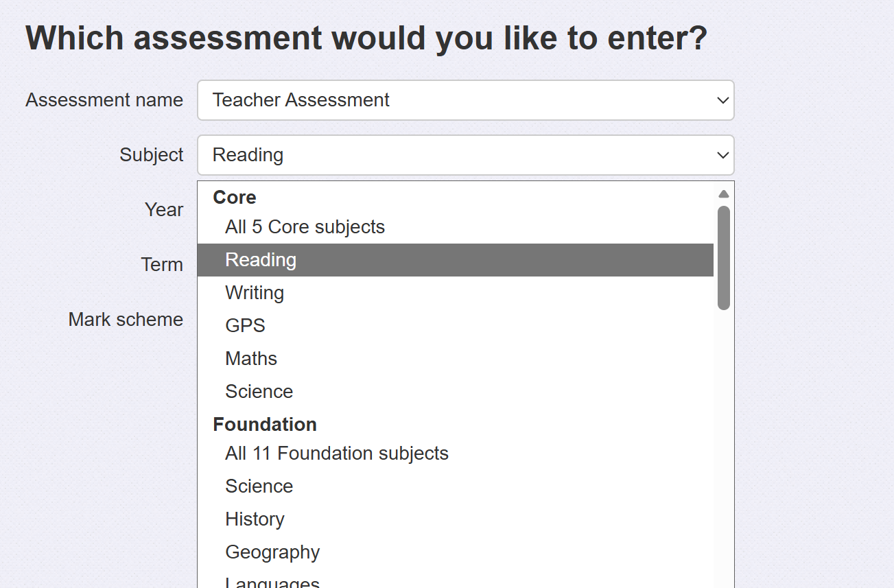Viewport: 894px width, 588px height.
Task: Select Writing from the subject list
Action: click(x=255, y=293)
